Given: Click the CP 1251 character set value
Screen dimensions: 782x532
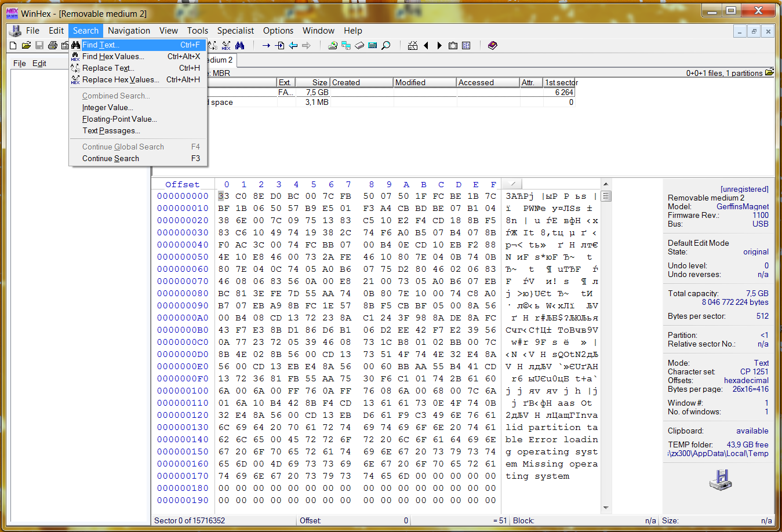Looking at the screenshot, I should (x=754, y=371).
